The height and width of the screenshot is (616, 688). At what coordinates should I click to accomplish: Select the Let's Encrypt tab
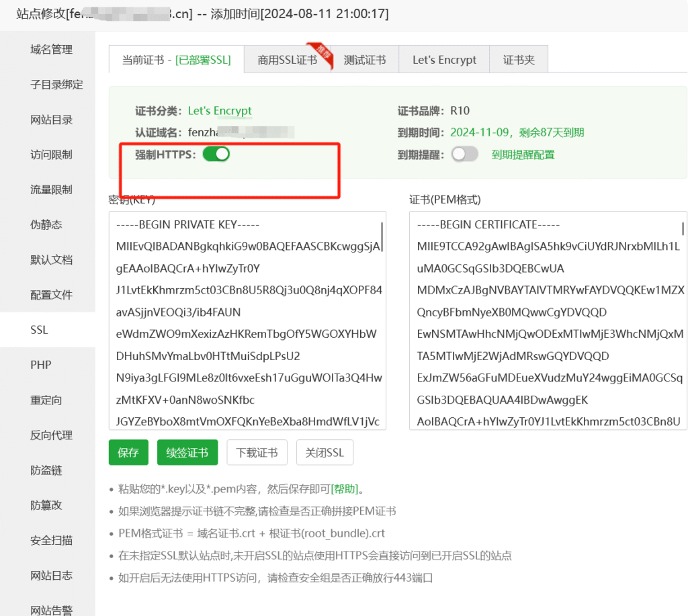coord(443,59)
